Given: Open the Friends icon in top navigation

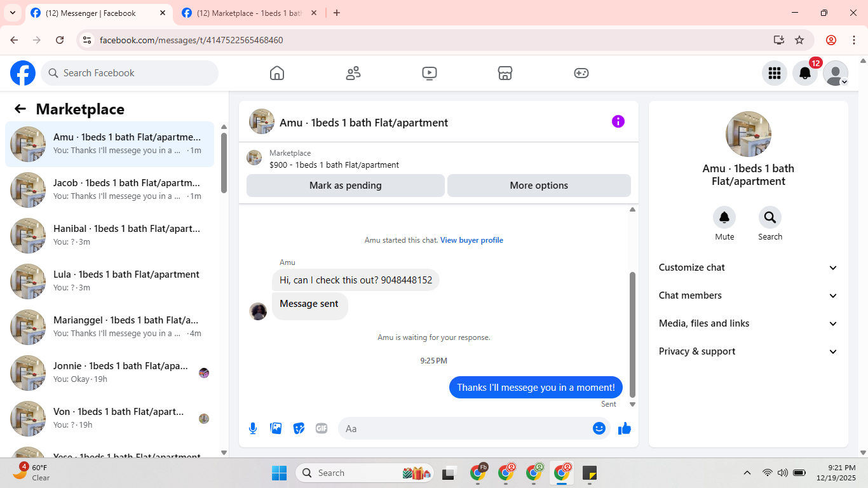Looking at the screenshot, I should (x=353, y=73).
